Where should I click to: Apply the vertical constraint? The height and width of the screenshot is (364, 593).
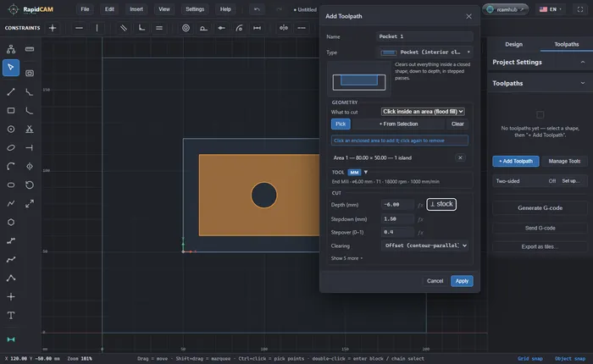97,28
